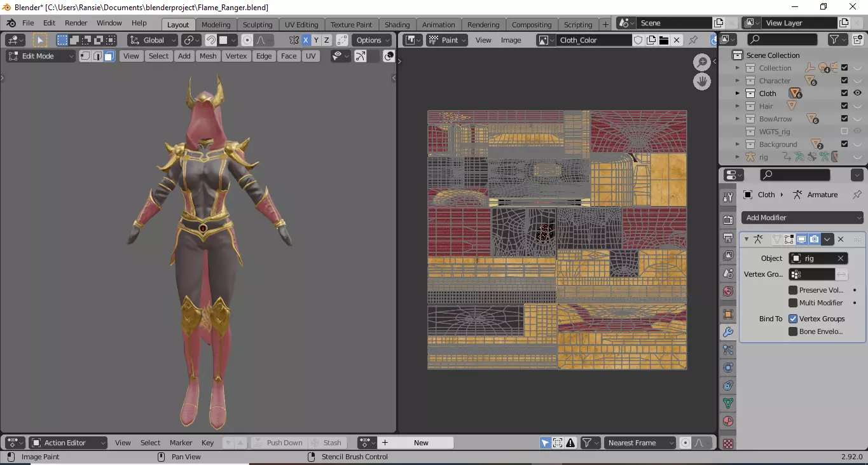Viewport: 868px width, 465px height.
Task: Switch to the Sculpting workspace tab
Action: (x=258, y=25)
